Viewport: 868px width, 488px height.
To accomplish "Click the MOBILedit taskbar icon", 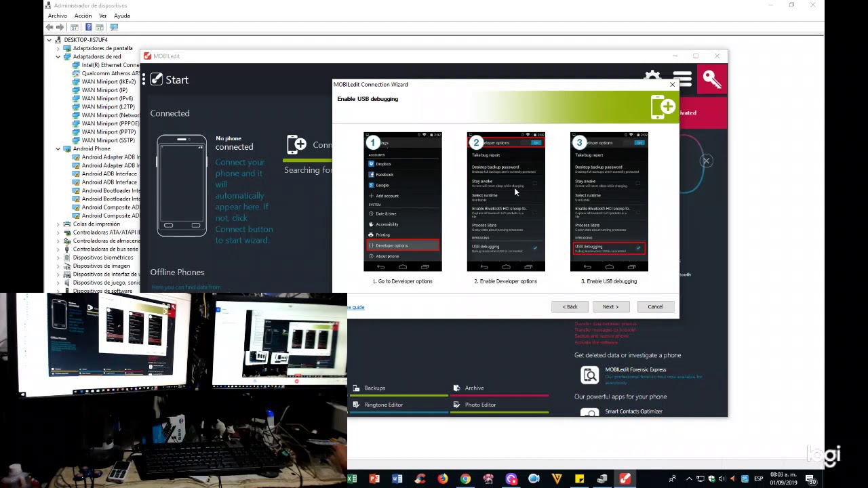I will 625,479.
